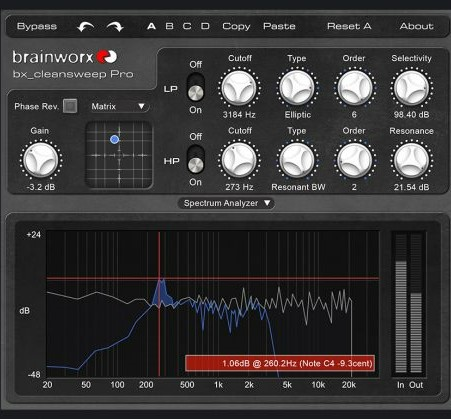Viewport: 451px width, 419px height.
Task: Click the Selectivity knob
Action: (411, 88)
